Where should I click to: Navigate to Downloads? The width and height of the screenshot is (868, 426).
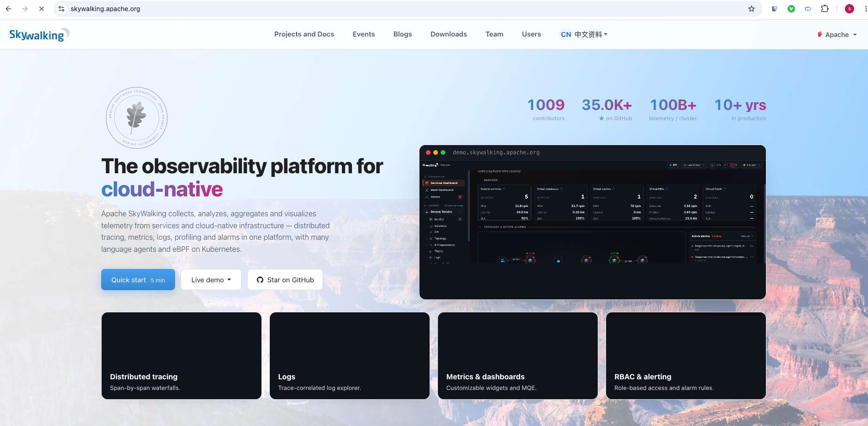(x=449, y=34)
